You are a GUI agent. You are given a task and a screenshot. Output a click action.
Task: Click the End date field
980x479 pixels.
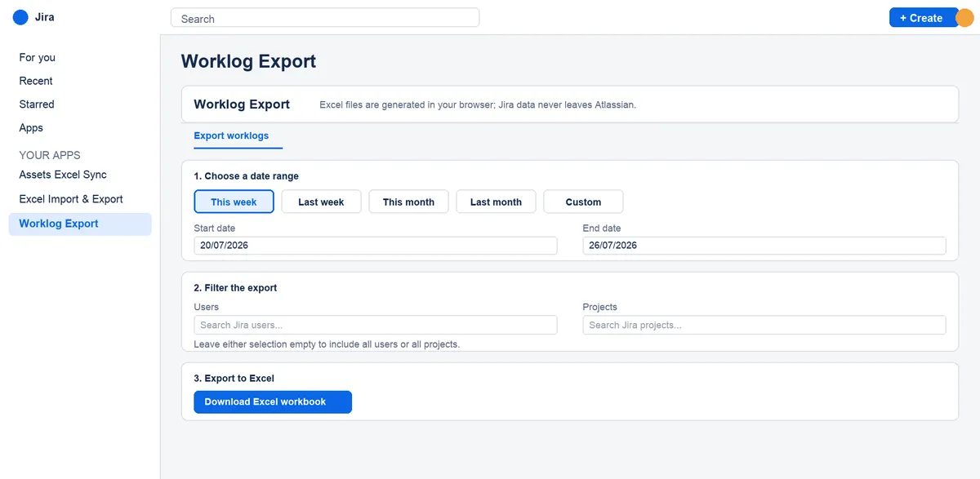point(764,245)
